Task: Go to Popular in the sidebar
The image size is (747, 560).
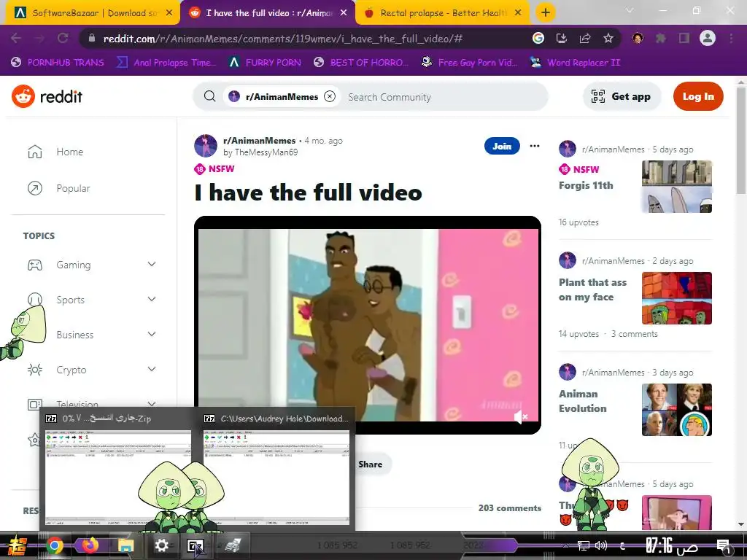Action: pos(59,189)
